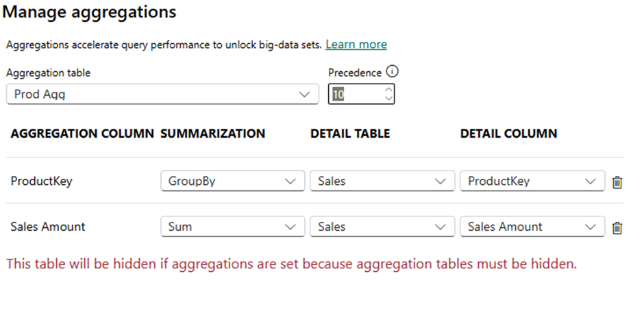Click the ProductKey aggregation column label
644x315 pixels.
pyautogui.click(x=40, y=181)
